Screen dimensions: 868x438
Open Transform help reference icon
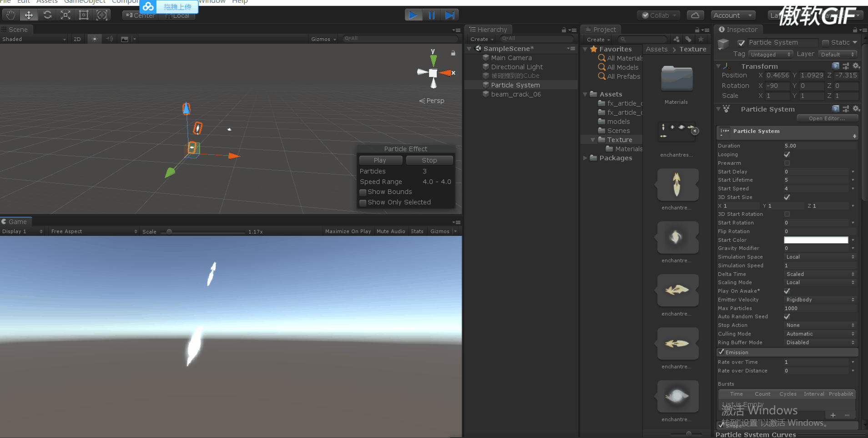click(x=836, y=66)
